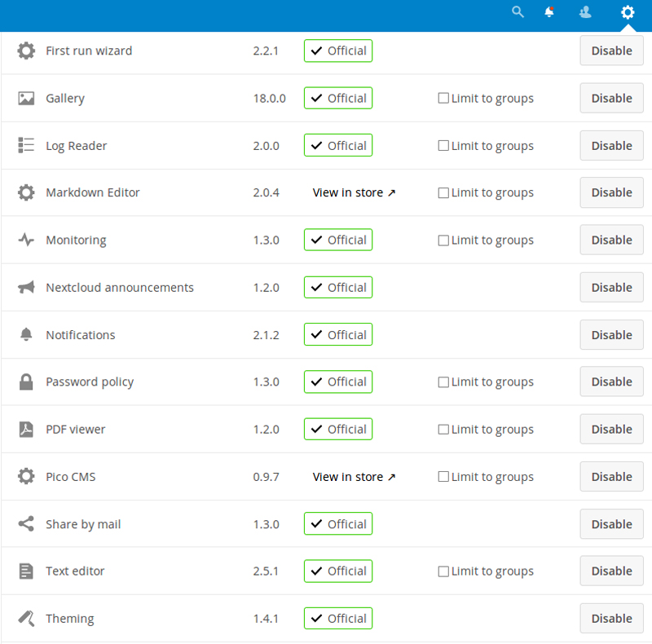Select the Monitoring activity icon

[25, 240]
